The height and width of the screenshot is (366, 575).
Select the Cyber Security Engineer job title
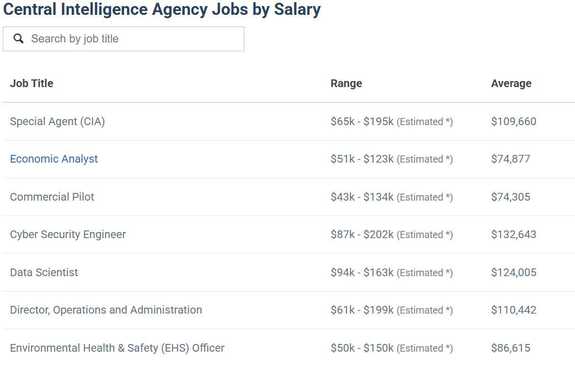click(68, 234)
